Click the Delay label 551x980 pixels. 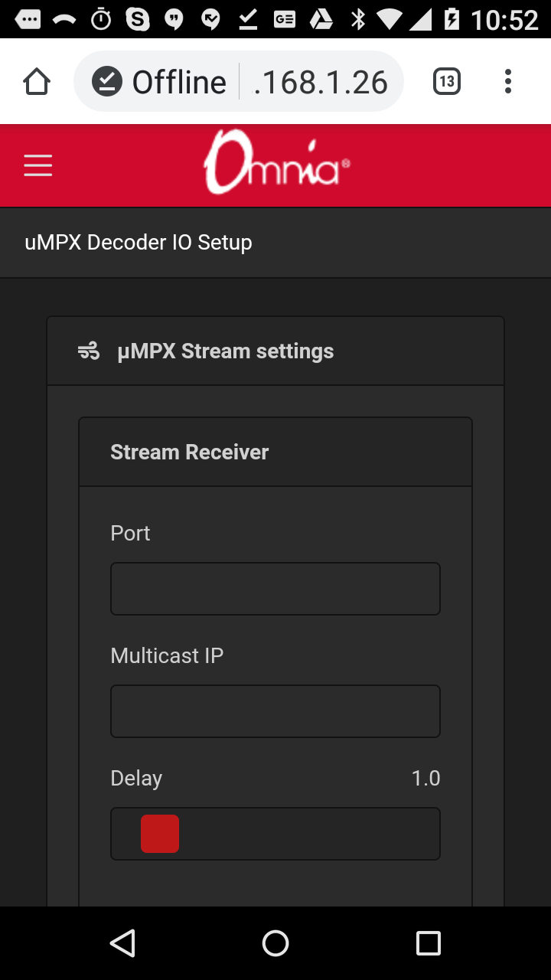tap(136, 778)
